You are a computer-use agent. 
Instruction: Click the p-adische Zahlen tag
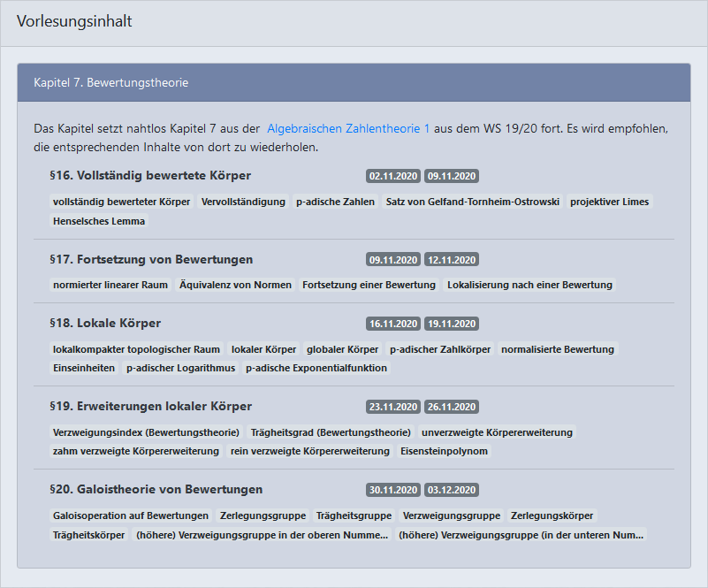coord(336,202)
